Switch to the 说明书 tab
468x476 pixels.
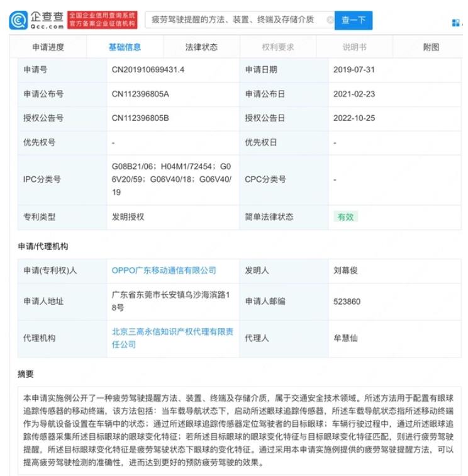pos(355,47)
